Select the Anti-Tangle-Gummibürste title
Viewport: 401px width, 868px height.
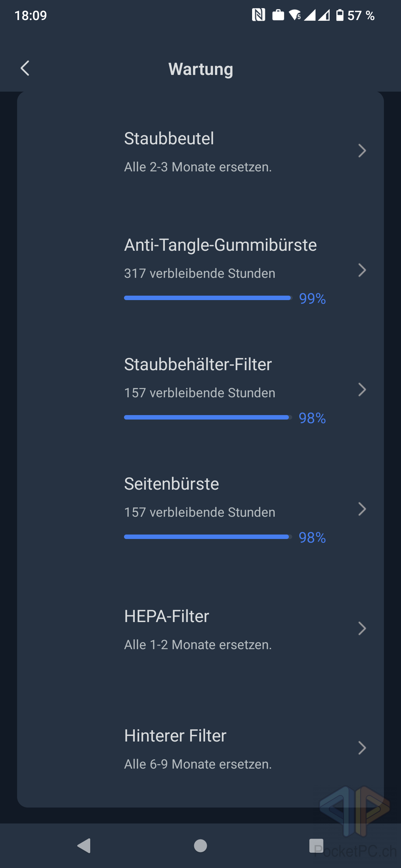[221, 245]
